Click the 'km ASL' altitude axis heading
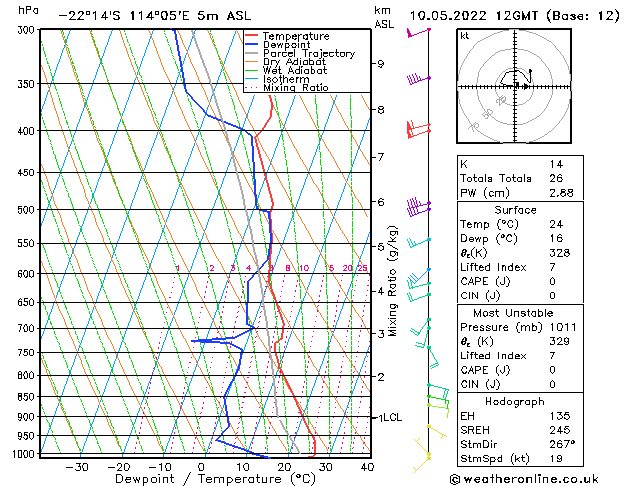Image resolution: width=629 pixels, height=486 pixels. click(384, 18)
